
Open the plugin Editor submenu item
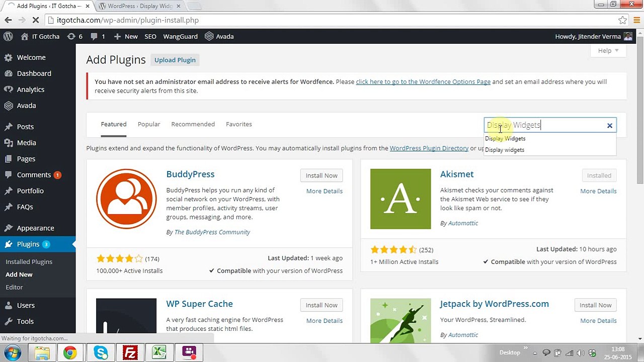14,287
